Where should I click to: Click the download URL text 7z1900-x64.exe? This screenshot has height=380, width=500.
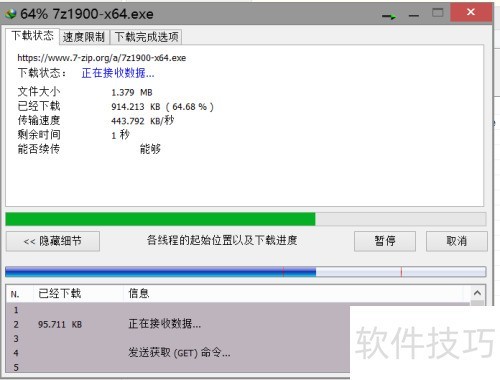[102, 58]
